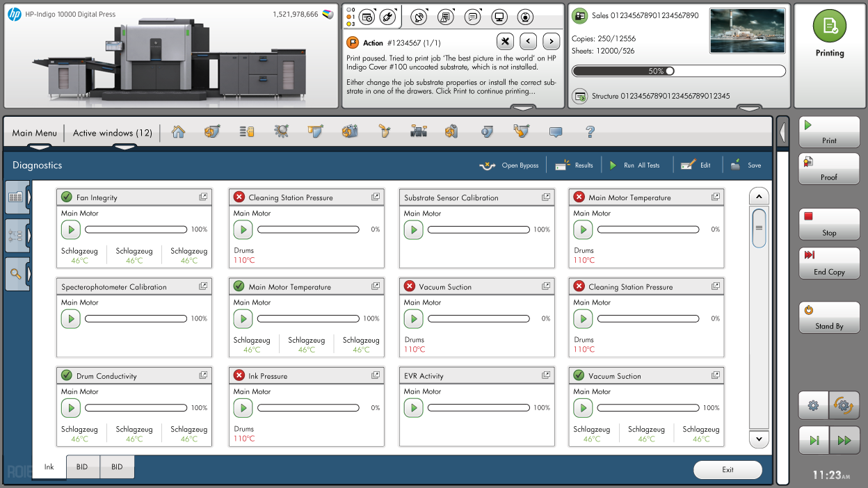Screen dimensions: 868x488
Task: Expand the Ink Pressure card
Action: click(376, 375)
